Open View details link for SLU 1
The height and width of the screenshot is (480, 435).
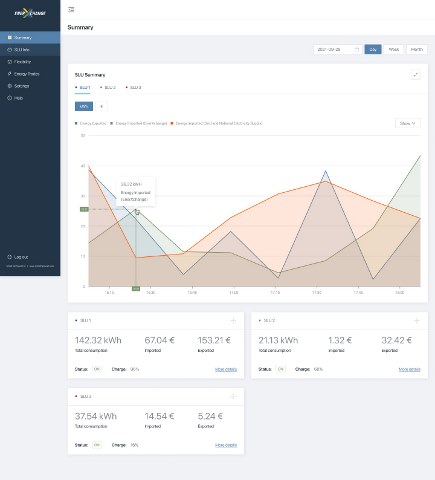point(226,369)
